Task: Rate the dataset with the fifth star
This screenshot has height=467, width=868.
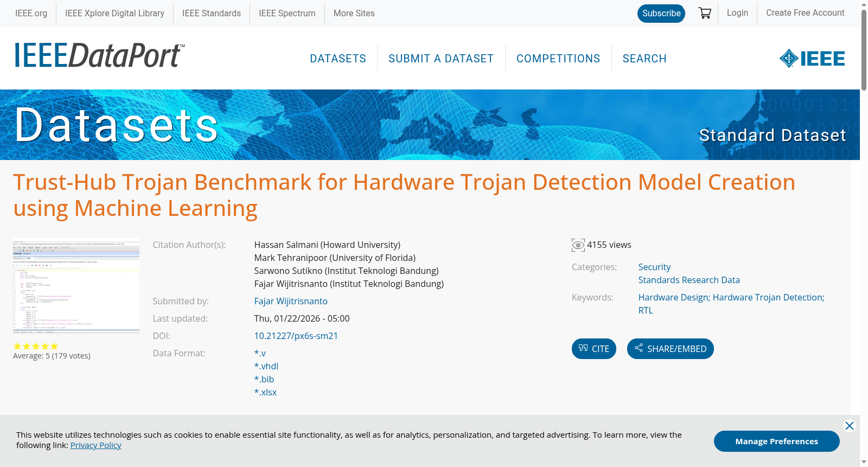Action: (54, 346)
